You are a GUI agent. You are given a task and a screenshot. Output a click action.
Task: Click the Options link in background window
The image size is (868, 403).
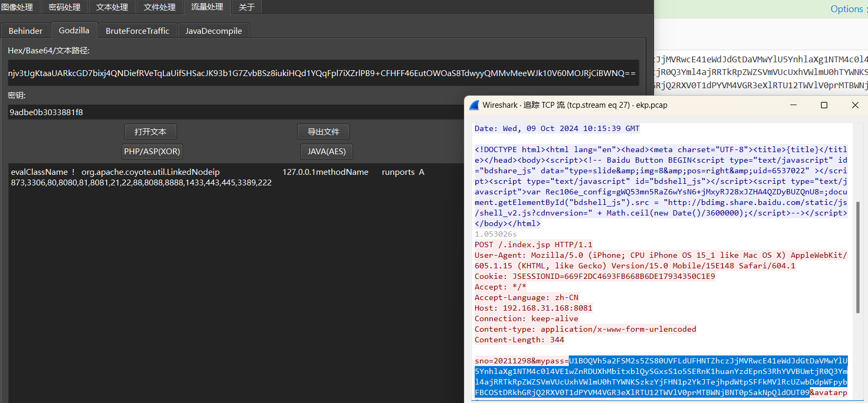pyautogui.click(x=846, y=9)
